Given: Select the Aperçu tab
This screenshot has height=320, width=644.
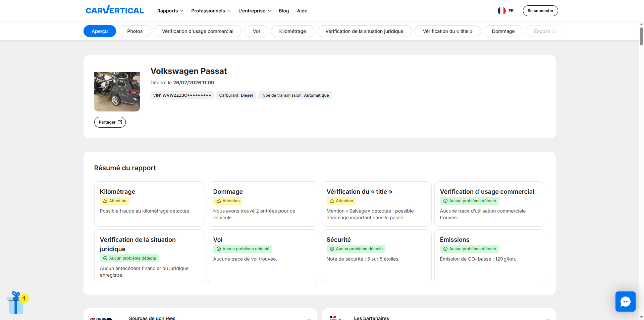Looking at the screenshot, I should tap(100, 31).
